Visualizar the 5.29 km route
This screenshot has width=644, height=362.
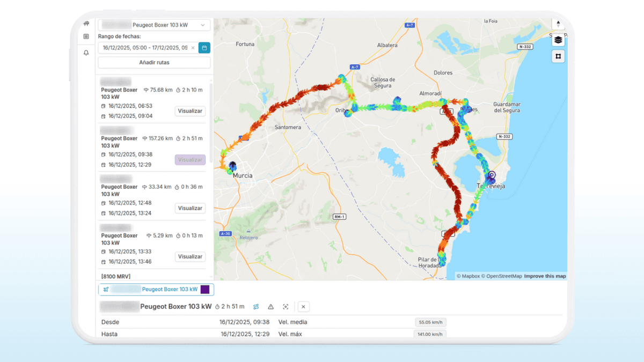[191, 257]
